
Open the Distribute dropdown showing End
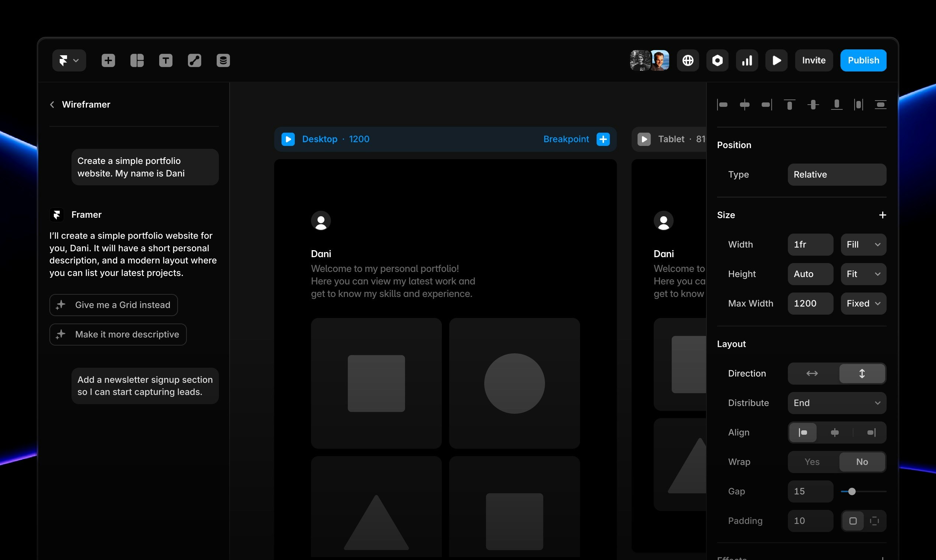837,403
